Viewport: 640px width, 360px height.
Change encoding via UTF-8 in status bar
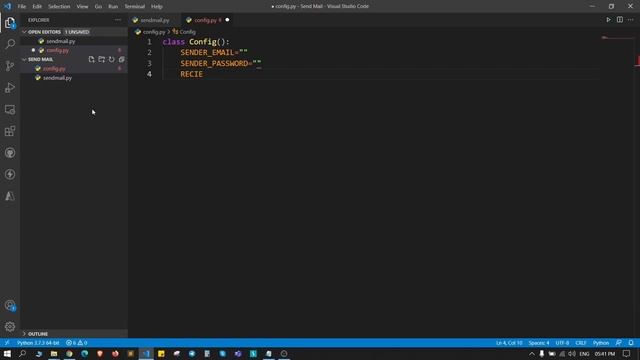point(562,343)
